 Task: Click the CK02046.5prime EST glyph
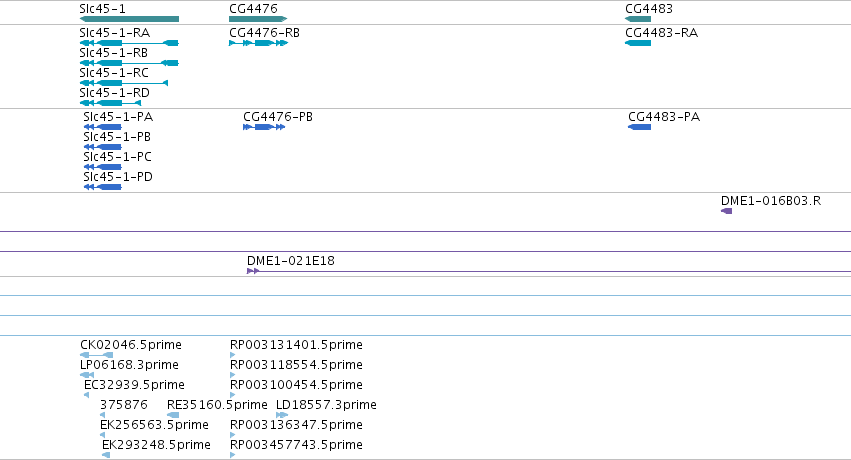pos(97,355)
